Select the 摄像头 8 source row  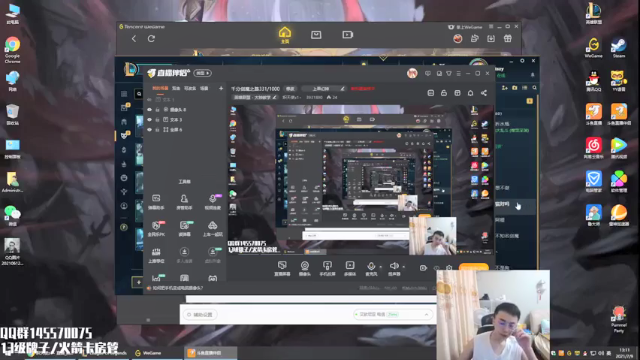pos(184,109)
